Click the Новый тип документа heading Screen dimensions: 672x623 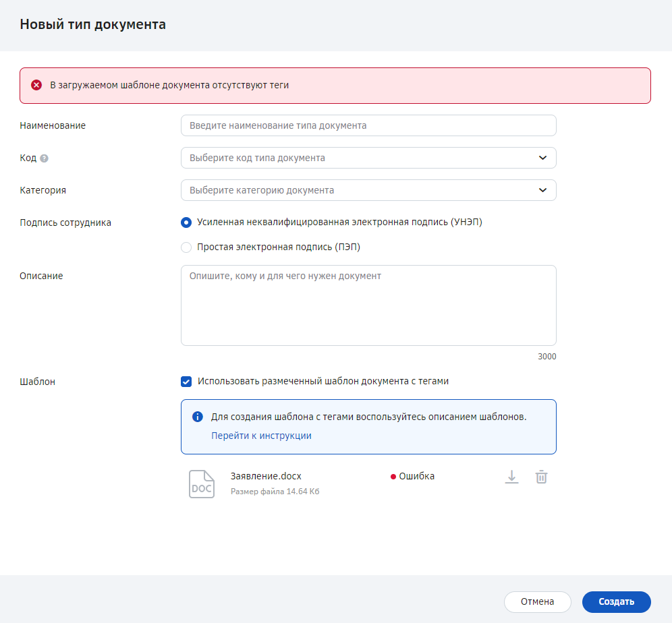(92, 24)
